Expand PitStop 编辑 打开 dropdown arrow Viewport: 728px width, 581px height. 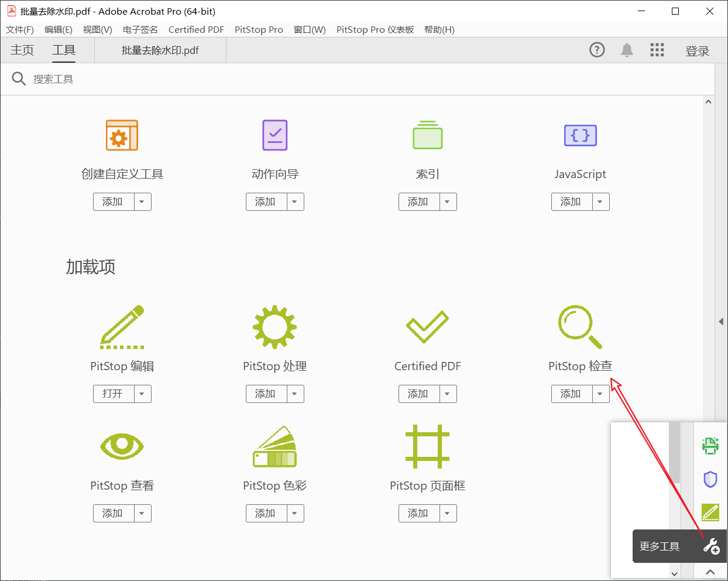click(x=142, y=394)
